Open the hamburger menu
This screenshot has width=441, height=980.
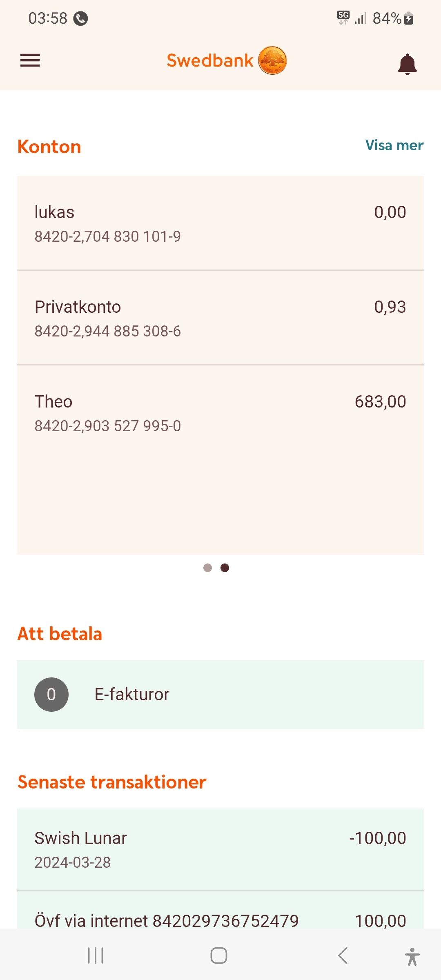(x=30, y=60)
